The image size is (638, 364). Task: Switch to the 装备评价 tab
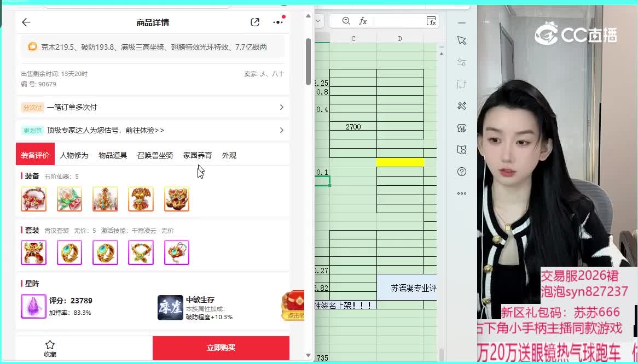point(36,154)
